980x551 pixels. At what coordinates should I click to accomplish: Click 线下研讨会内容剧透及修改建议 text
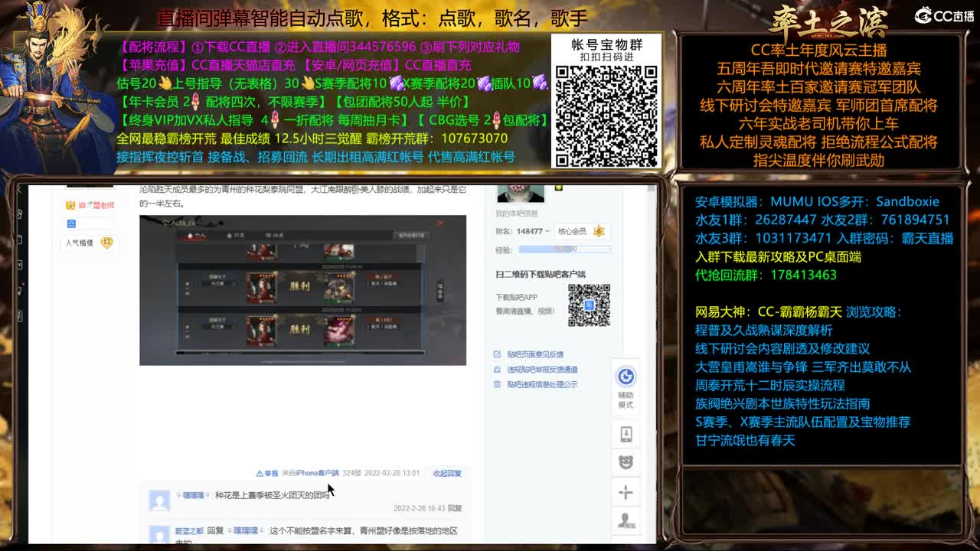click(782, 348)
